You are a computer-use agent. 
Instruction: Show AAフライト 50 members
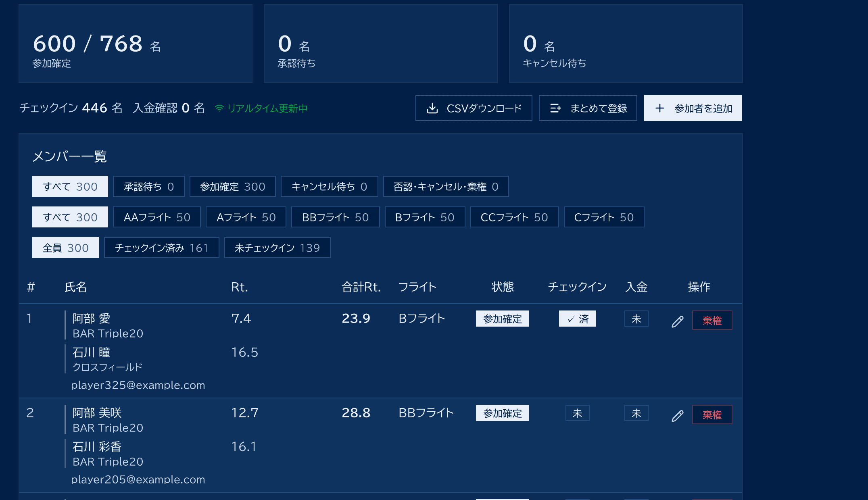point(157,217)
